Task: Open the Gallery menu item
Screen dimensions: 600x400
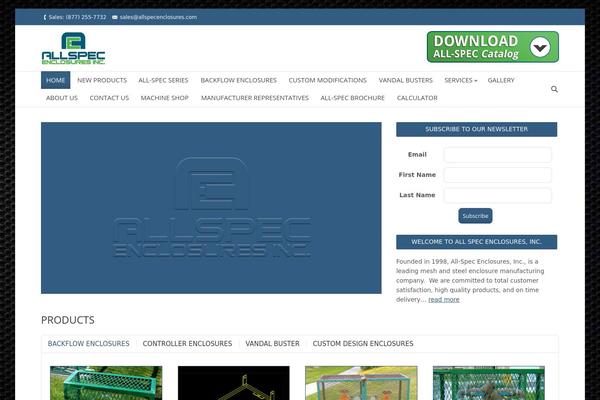Action: (x=501, y=80)
